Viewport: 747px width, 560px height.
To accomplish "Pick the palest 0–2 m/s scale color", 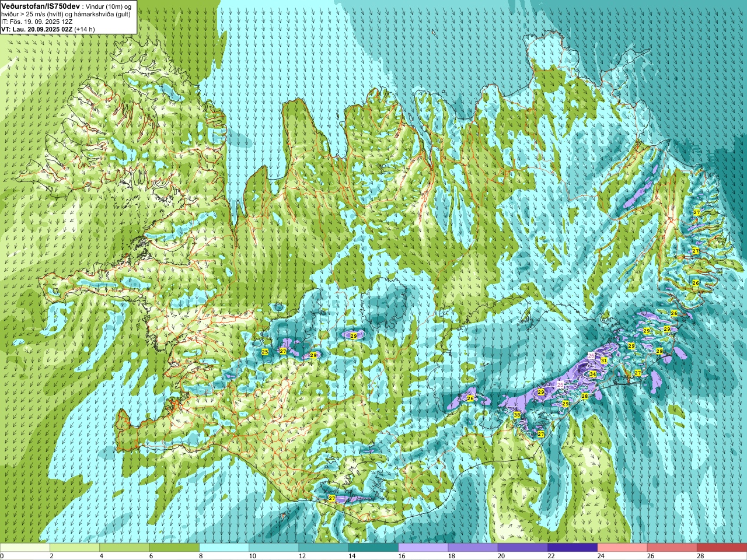I will [x=25, y=548].
